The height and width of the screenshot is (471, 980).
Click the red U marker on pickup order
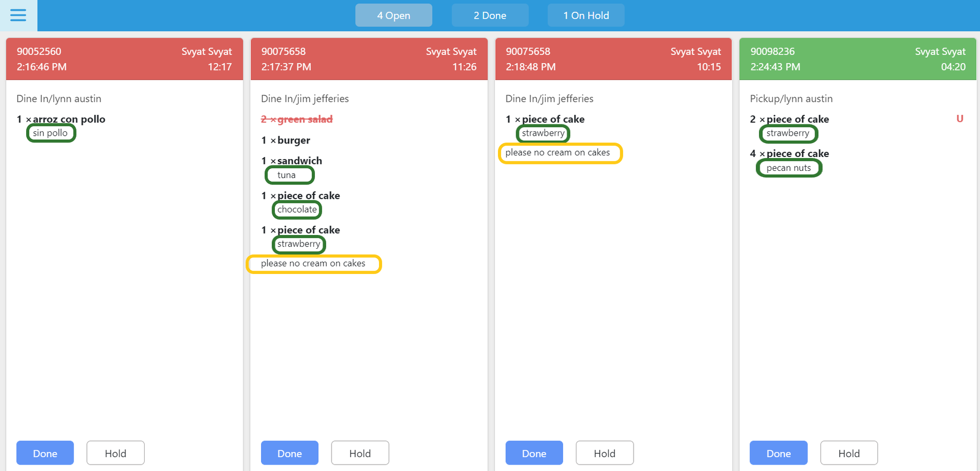tap(960, 119)
